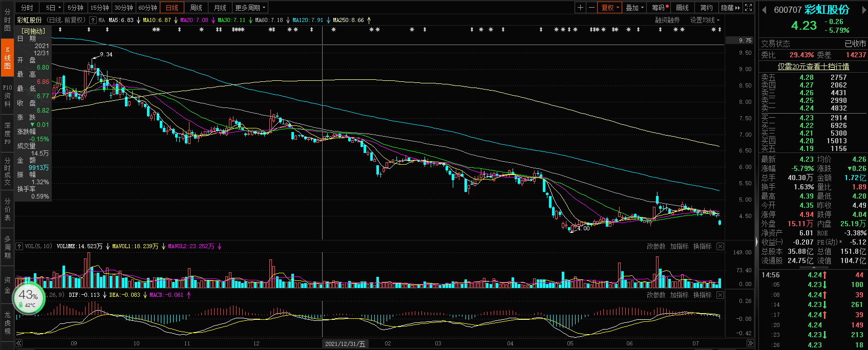The height and width of the screenshot is (350, 868).
Task: Toggle 简约 simple view mode
Action: (706, 8)
